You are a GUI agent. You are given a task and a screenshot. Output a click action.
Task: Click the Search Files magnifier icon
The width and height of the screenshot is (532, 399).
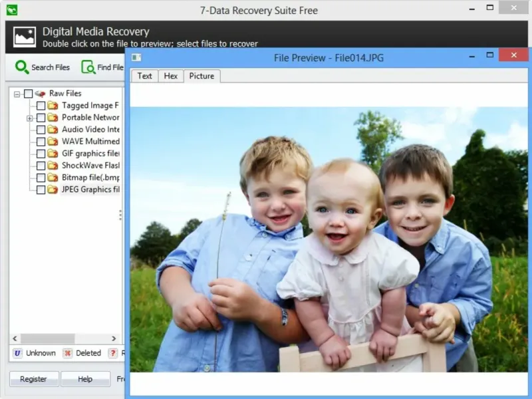(22, 67)
